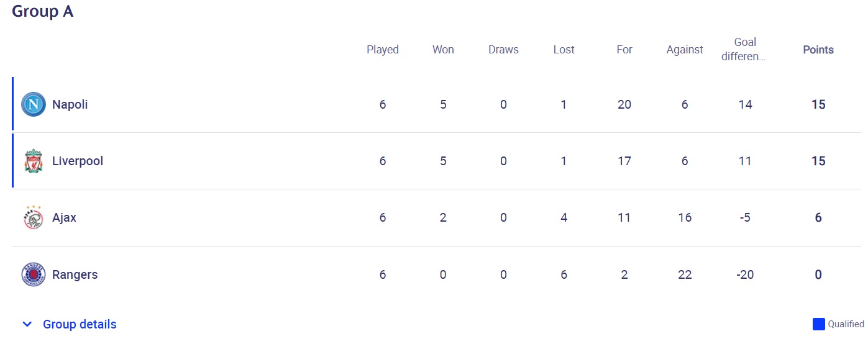
Task: Click the Liverpool club crest icon
Action: click(x=33, y=161)
